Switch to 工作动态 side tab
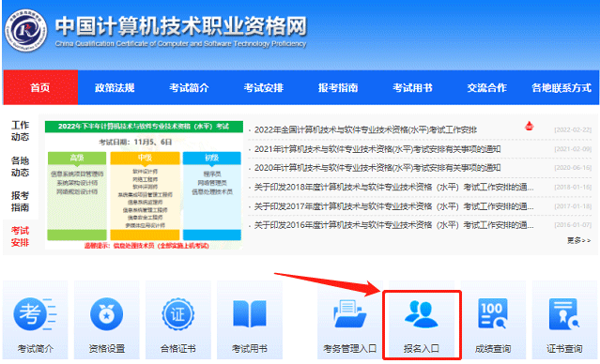Viewport: 600px width, 364px height. pos(21,130)
